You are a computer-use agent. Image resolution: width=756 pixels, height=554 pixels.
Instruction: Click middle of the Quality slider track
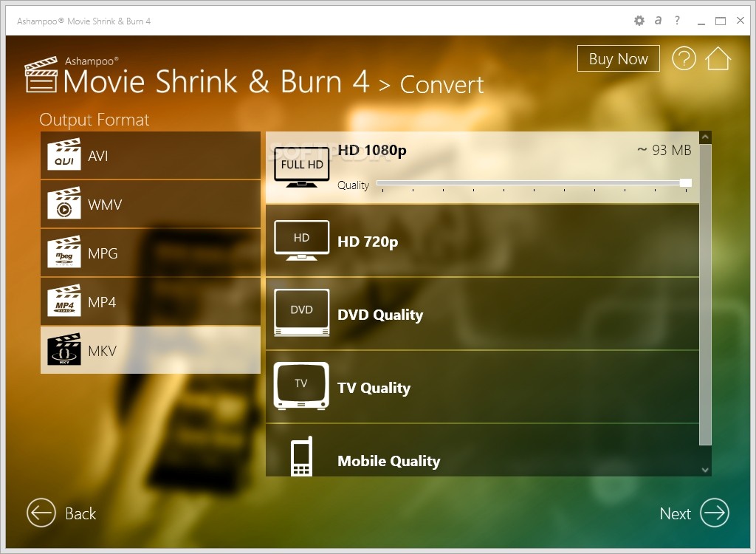click(534, 183)
